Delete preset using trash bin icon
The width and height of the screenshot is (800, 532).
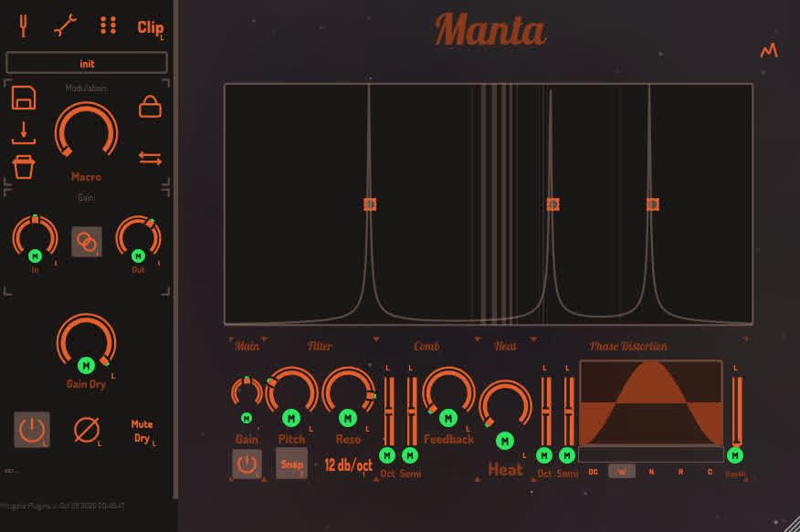(24, 167)
